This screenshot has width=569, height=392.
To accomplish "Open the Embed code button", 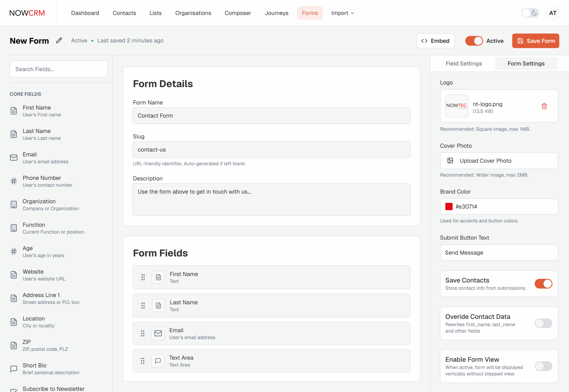I will 435,41.
